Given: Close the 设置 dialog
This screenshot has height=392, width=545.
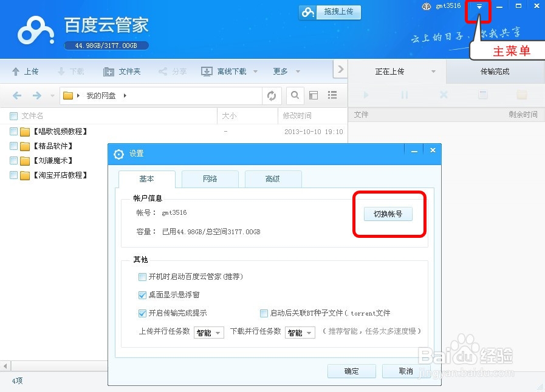Looking at the screenshot, I should 433,150.
